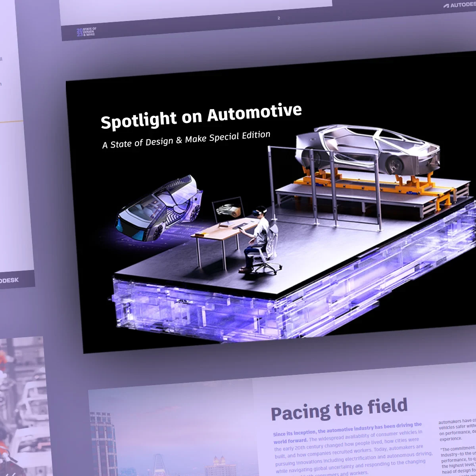
Task: Select the VR headset on the seated designer
Action: [258, 211]
